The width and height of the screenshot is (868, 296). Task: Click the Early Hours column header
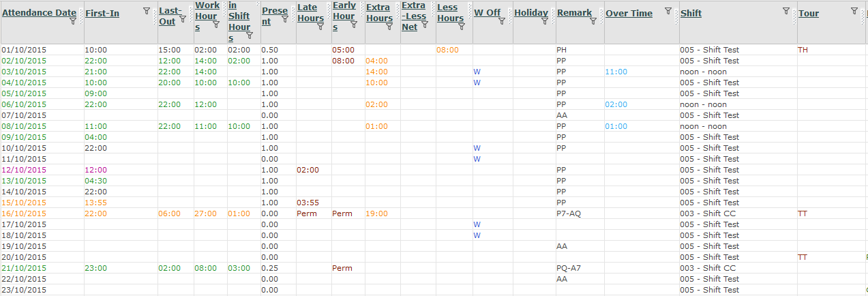tap(344, 16)
